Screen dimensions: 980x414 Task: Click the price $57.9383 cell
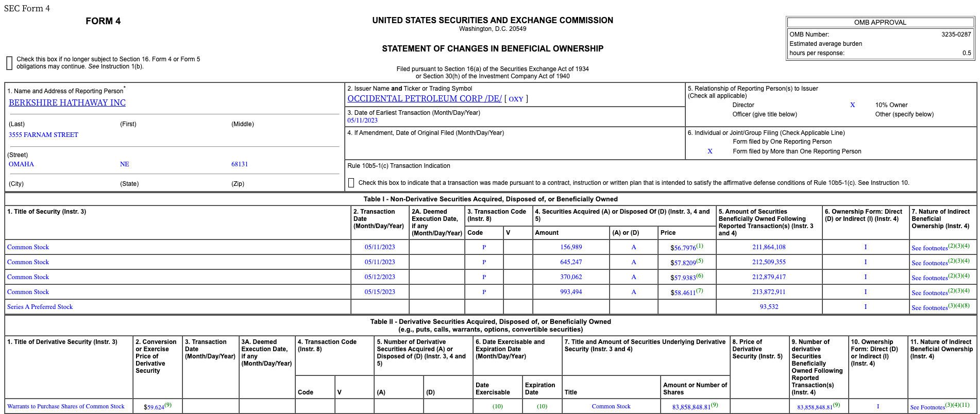[x=686, y=277]
